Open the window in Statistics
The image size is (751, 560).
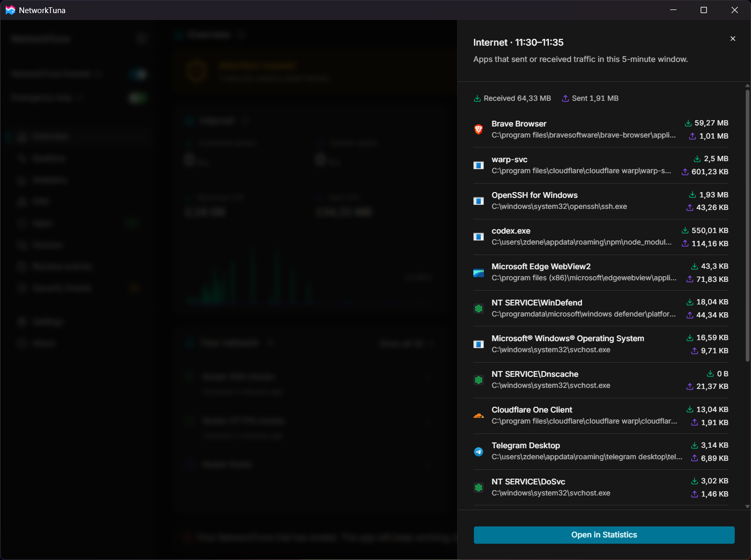tap(604, 535)
